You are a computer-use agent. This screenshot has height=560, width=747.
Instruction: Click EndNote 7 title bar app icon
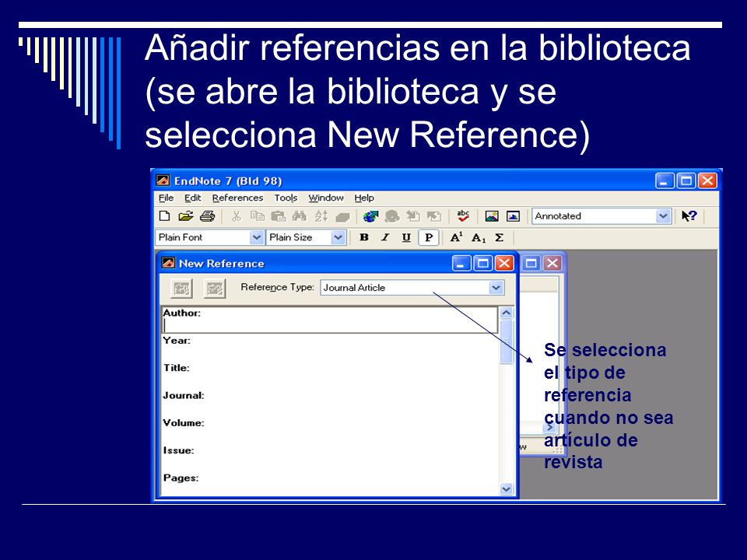(163, 181)
